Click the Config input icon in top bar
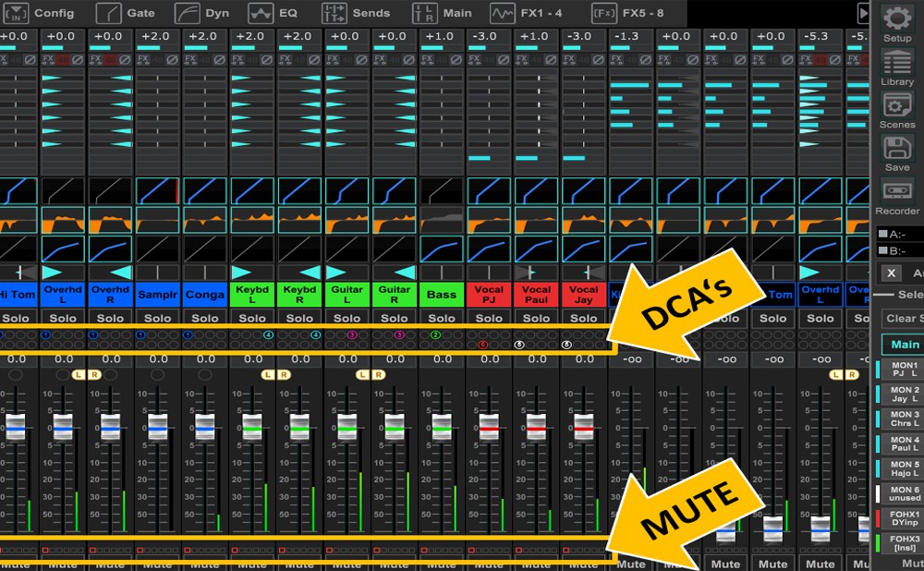 click(18, 13)
